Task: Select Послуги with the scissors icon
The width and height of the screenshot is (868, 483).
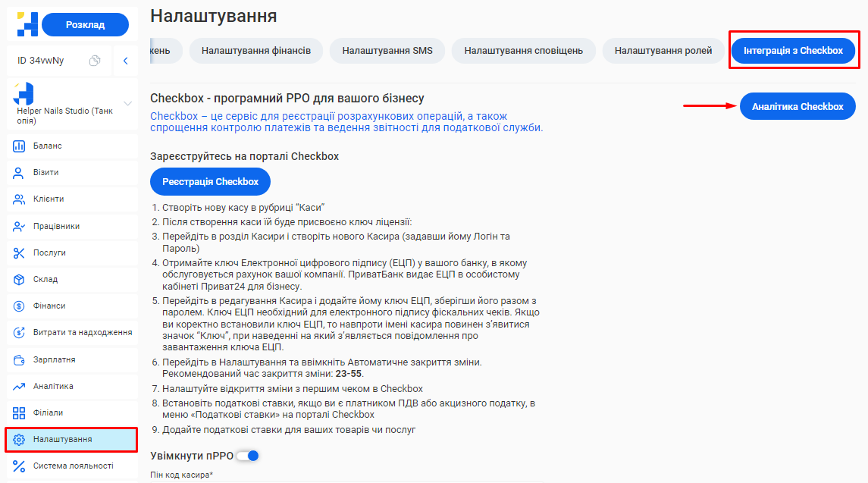Action: [20, 252]
